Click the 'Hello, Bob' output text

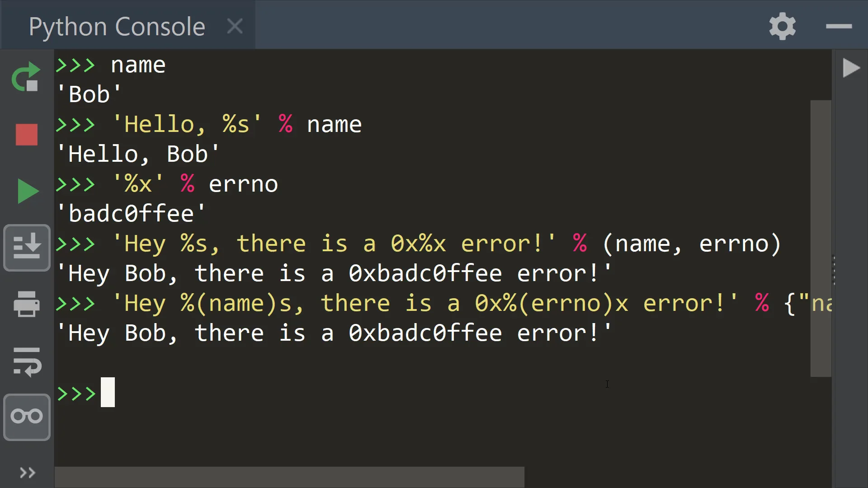(x=138, y=154)
